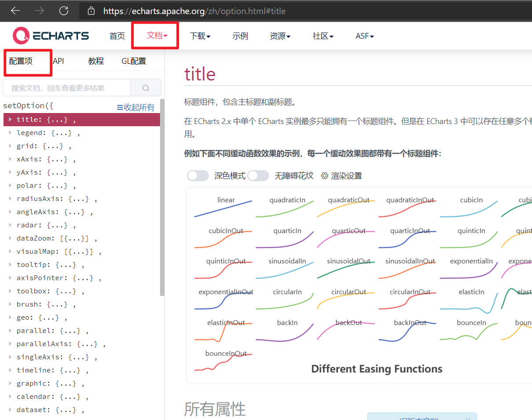Reload the page with refresh icon
Image resolution: width=532 pixels, height=420 pixels.
tap(64, 11)
